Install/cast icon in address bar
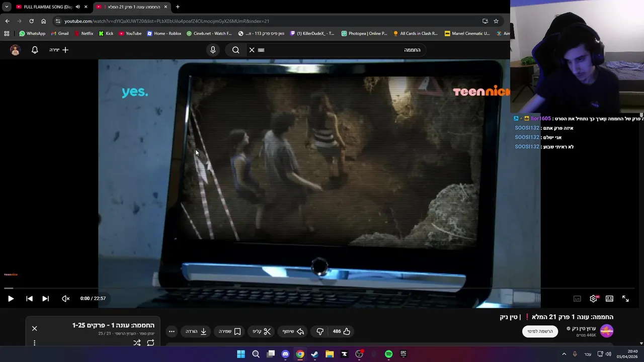 [485, 21]
